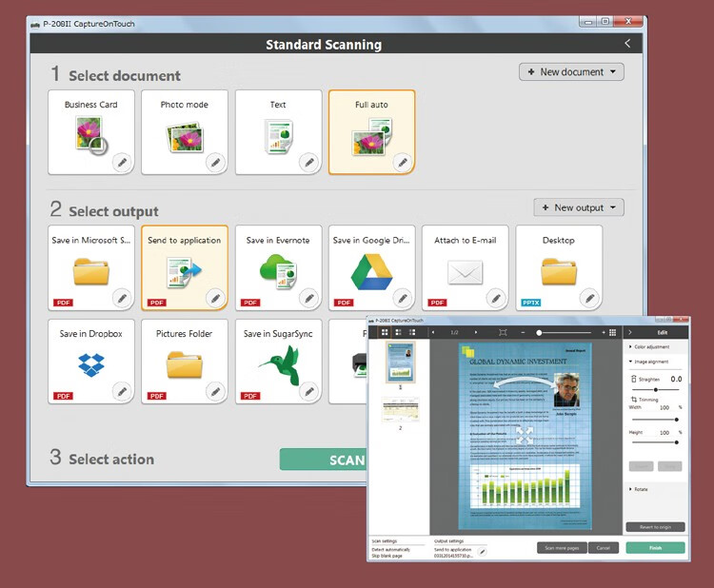Image resolution: width=714 pixels, height=588 pixels.
Task: Open the New output dropdown
Action: click(579, 207)
